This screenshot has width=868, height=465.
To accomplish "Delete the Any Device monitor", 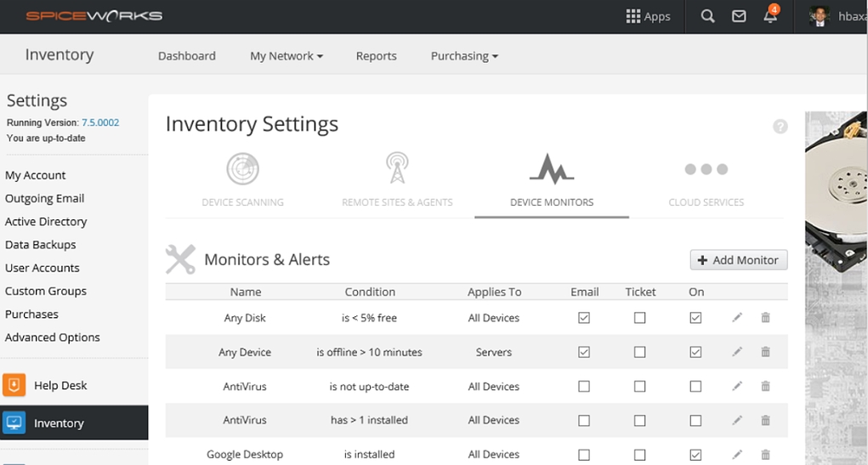I will click(765, 352).
